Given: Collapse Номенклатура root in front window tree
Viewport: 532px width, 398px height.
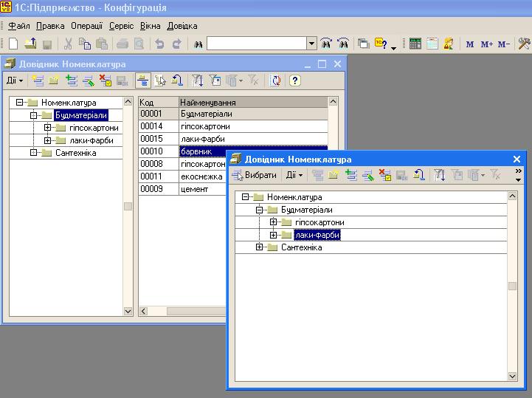Looking at the screenshot, I should (245, 196).
